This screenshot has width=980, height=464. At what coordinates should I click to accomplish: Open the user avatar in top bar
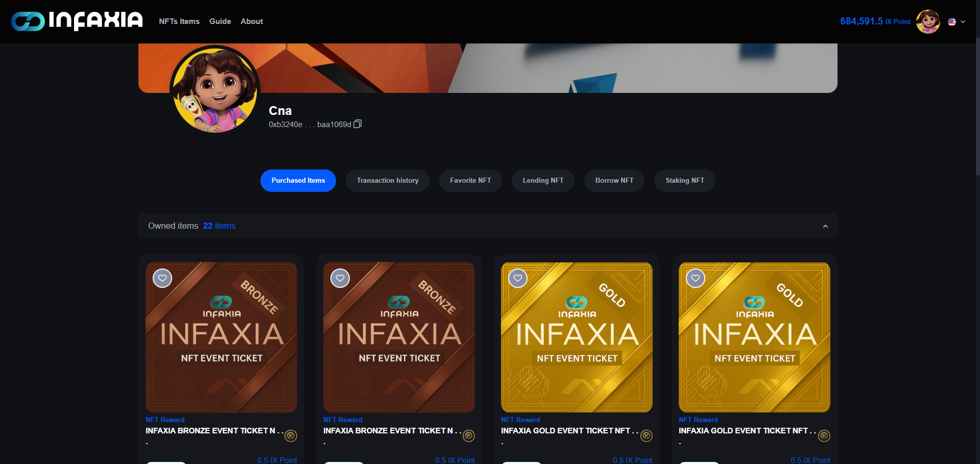click(928, 21)
